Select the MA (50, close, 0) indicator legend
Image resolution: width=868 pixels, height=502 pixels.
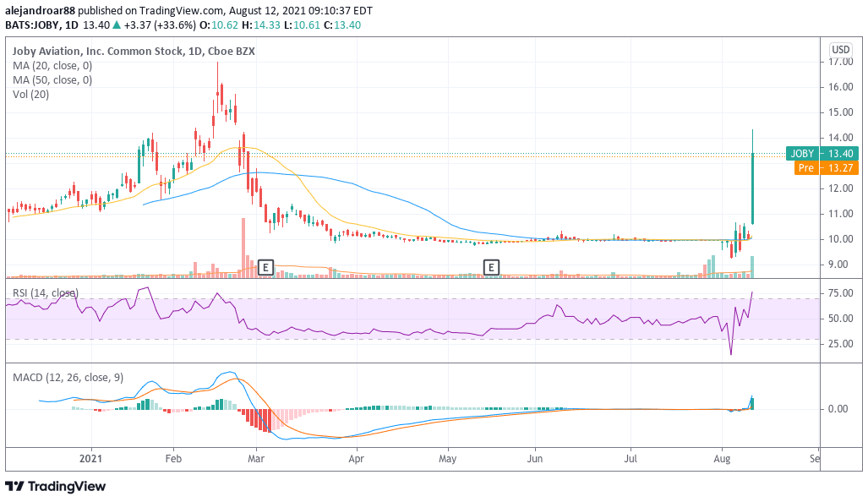(x=52, y=79)
